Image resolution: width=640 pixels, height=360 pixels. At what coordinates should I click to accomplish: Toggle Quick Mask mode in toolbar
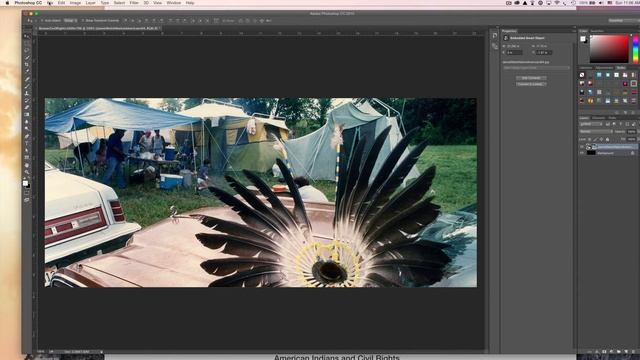[27, 193]
